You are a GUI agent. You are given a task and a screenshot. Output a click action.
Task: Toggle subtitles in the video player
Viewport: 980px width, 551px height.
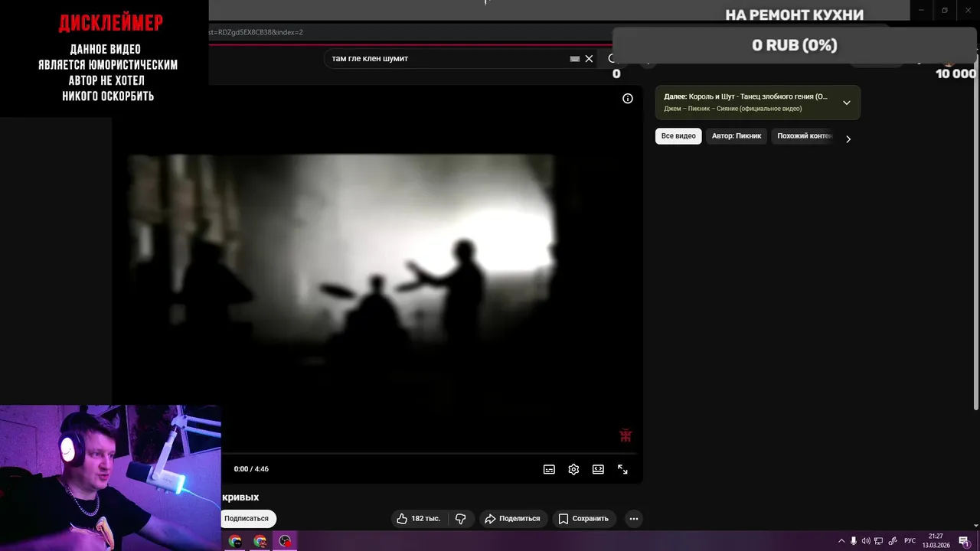[x=549, y=469]
